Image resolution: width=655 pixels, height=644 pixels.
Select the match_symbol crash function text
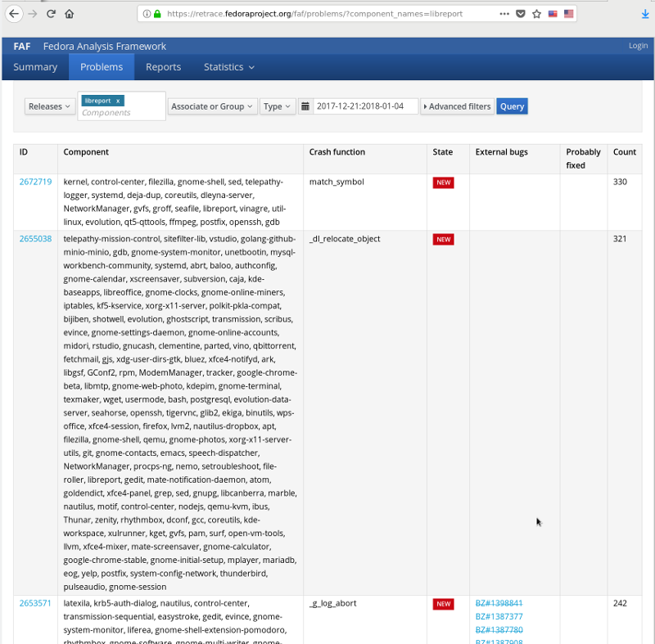337,182
